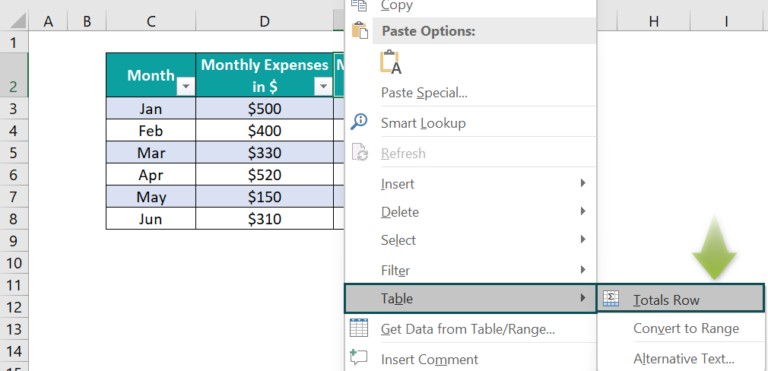Screen dimensions: 768x371
Task: Click the Refresh icon in context menu
Action: point(360,152)
